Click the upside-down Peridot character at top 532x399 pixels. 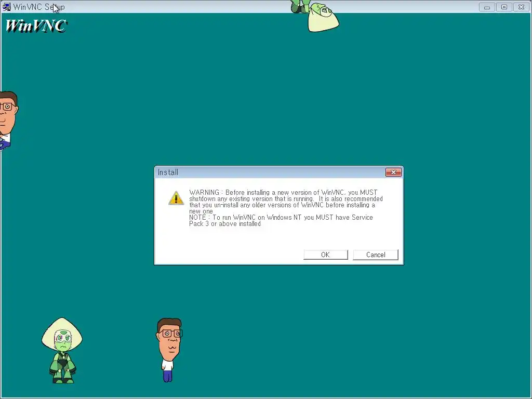tap(315, 16)
